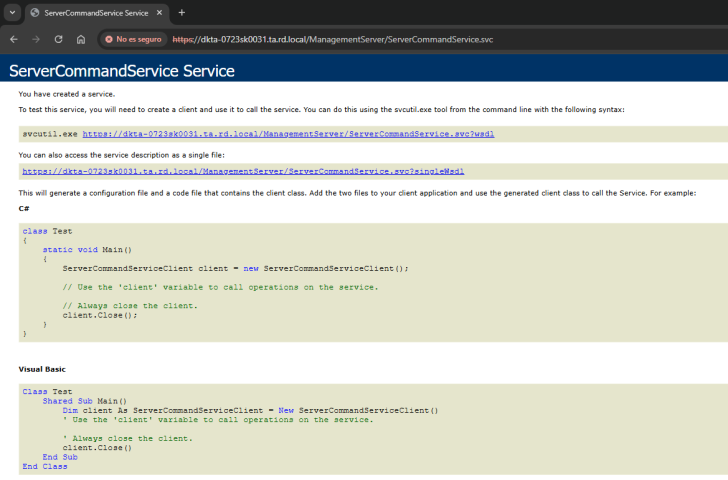Viewport: 728px width, 480px height.
Task: Click the 'C#' section heading
Action: (24, 208)
